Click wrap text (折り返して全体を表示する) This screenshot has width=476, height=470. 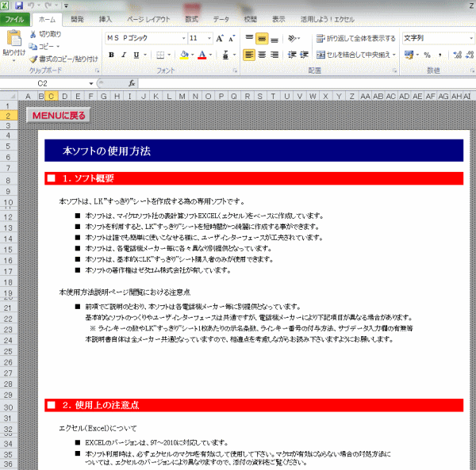click(355, 39)
